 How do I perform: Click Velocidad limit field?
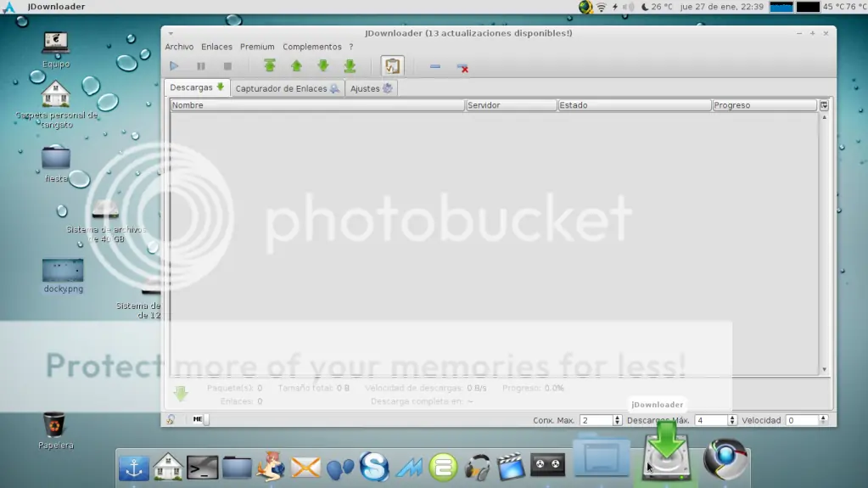coord(802,420)
